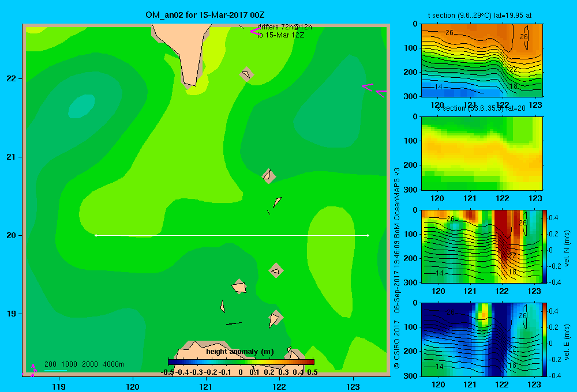Click longitude label '119' on the main map
Image resolution: width=577 pixels, height=392 pixels.
(x=59, y=386)
